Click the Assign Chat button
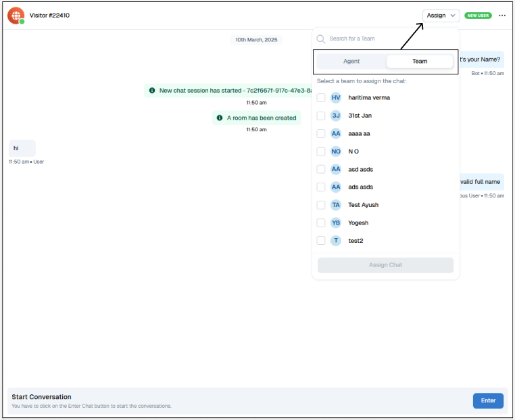The width and height of the screenshot is (515, 420). (385, 265)
